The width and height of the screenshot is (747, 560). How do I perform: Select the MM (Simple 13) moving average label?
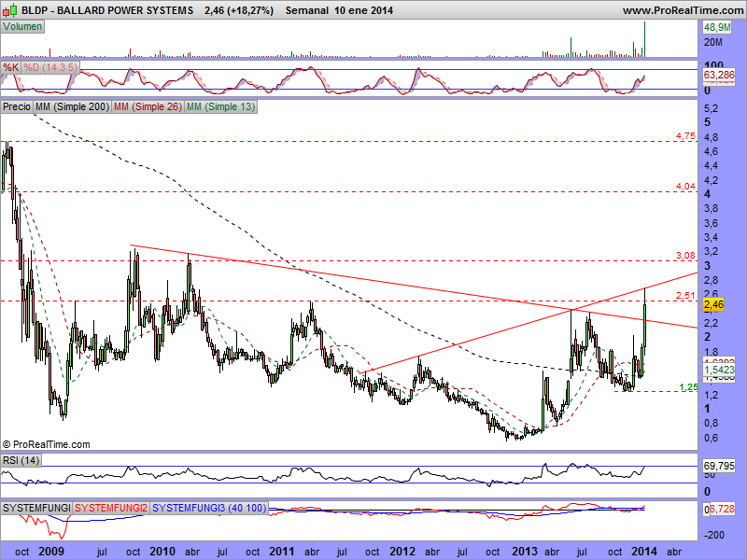point(220,106)
